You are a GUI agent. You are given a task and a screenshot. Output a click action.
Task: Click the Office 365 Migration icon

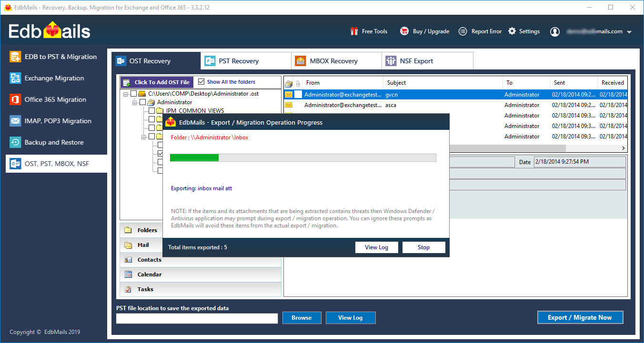16,99
